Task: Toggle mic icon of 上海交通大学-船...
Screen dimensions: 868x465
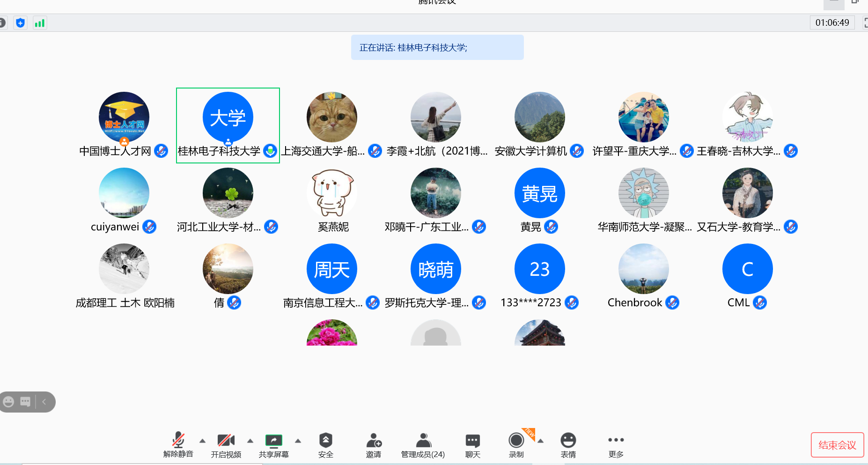Action: tap(375, 151)
